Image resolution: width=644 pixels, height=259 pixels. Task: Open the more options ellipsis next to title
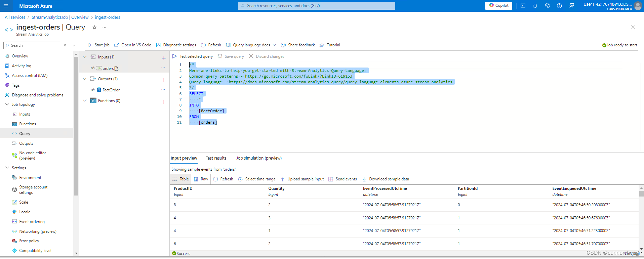(x=104, y=28)
